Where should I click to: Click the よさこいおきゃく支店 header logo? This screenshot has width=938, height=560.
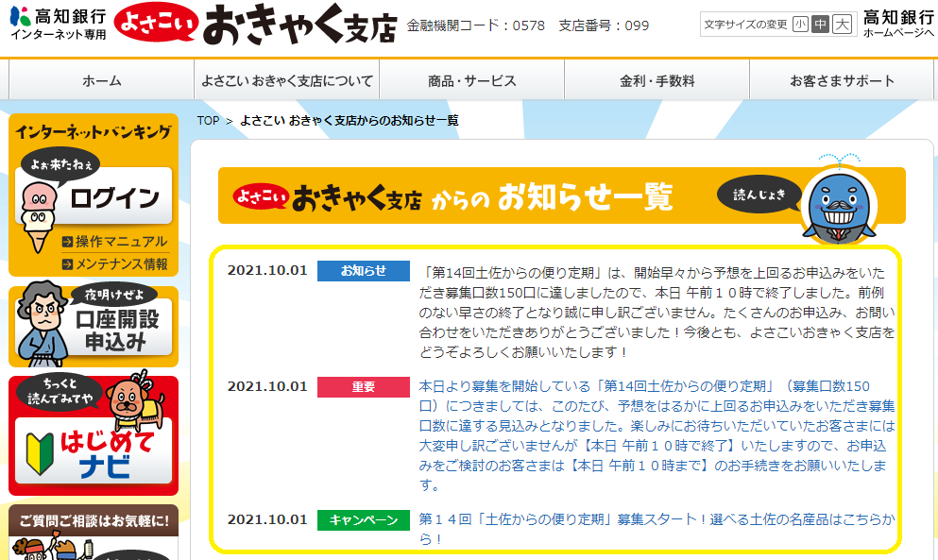click(255, 25)
